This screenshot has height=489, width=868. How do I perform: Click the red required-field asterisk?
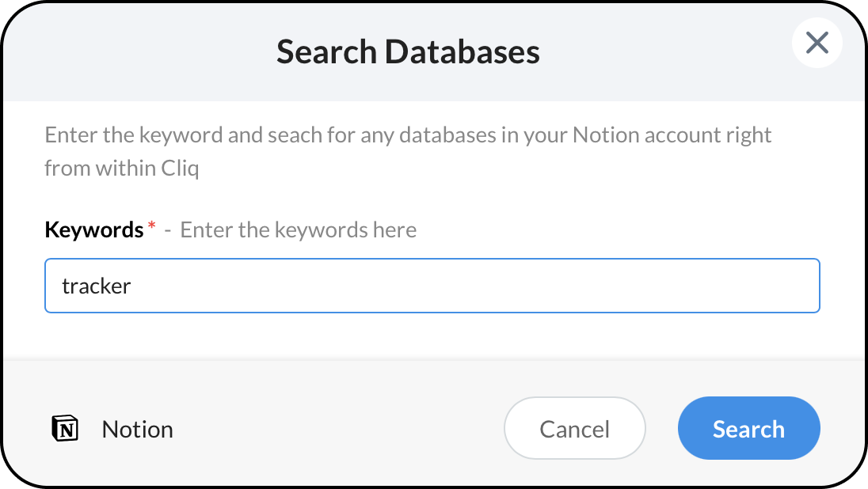151,228
